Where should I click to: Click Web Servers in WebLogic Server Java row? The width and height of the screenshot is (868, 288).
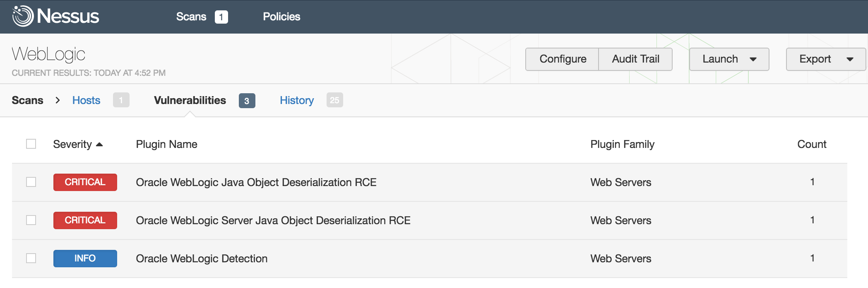pos(621,220)
